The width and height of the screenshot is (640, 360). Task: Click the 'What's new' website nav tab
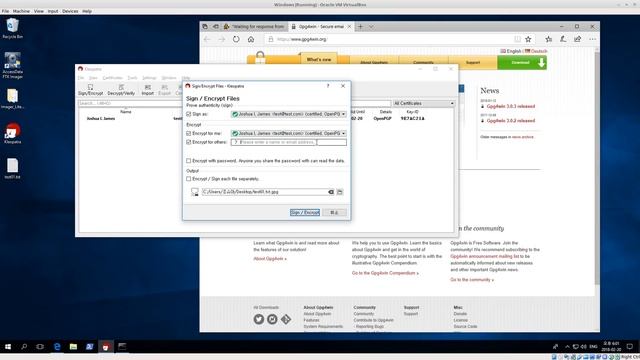pos(319,60)
